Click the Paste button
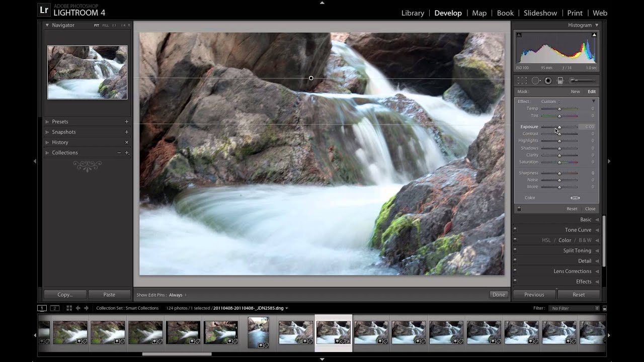644x362 pixels. coord(109,295)
